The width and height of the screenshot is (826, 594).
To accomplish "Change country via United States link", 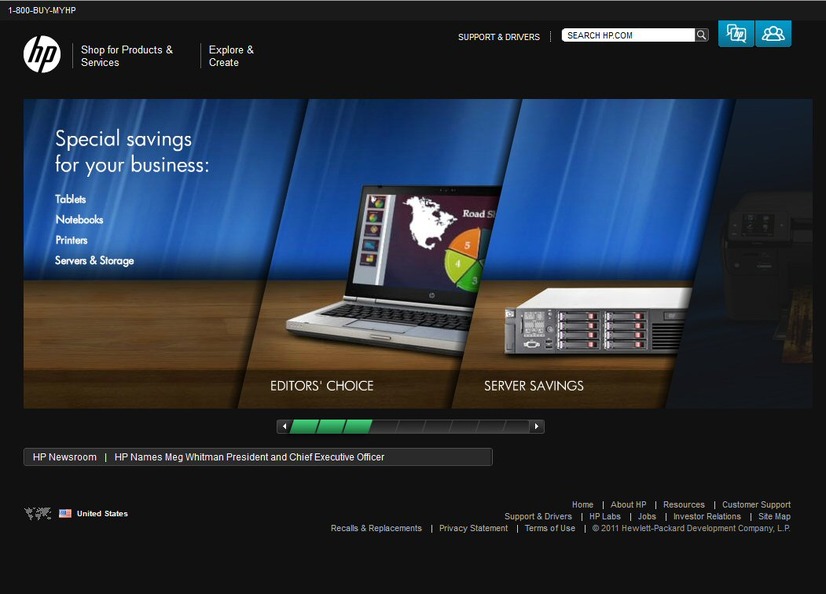I will (x=102, y=513).
